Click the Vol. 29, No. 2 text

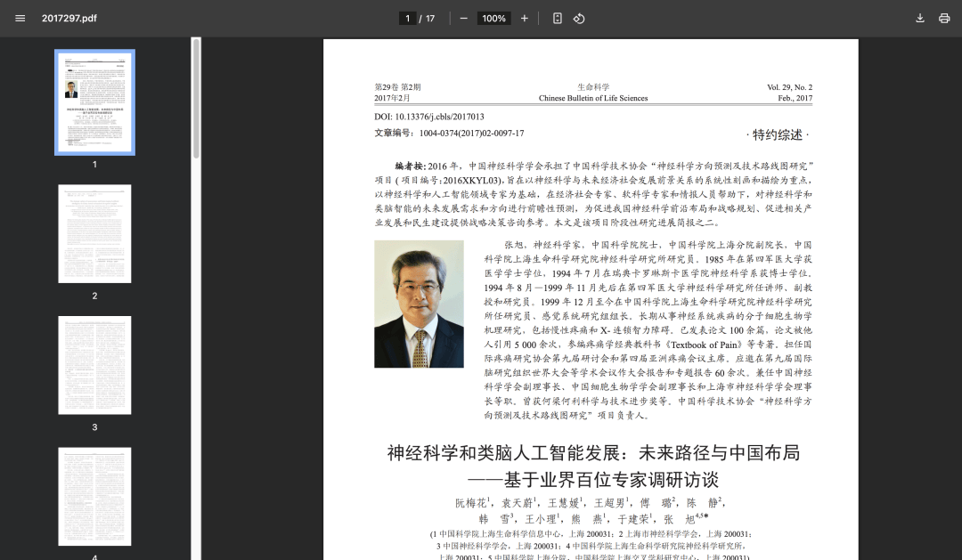pyautogui.click(x=789, y=87)
